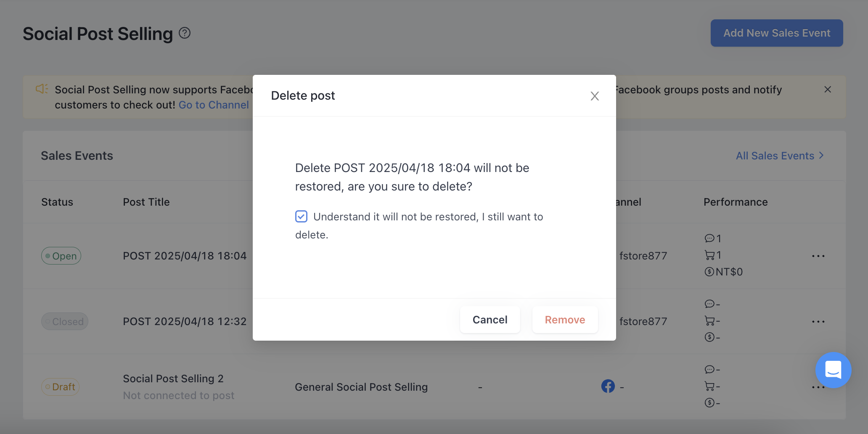The height and width of the screenshot is (434, 868).
Task: Open the live chat support bubble
Action: tap(833, 370)
